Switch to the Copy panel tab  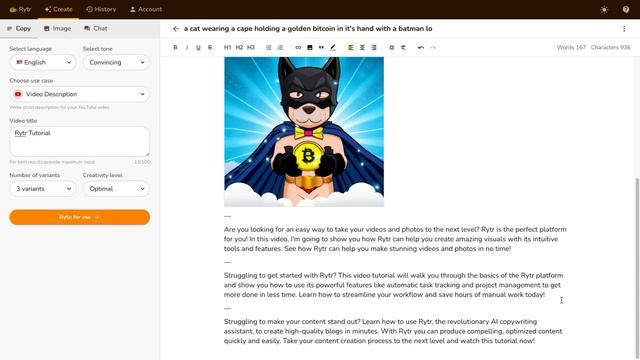click(19, 28)
